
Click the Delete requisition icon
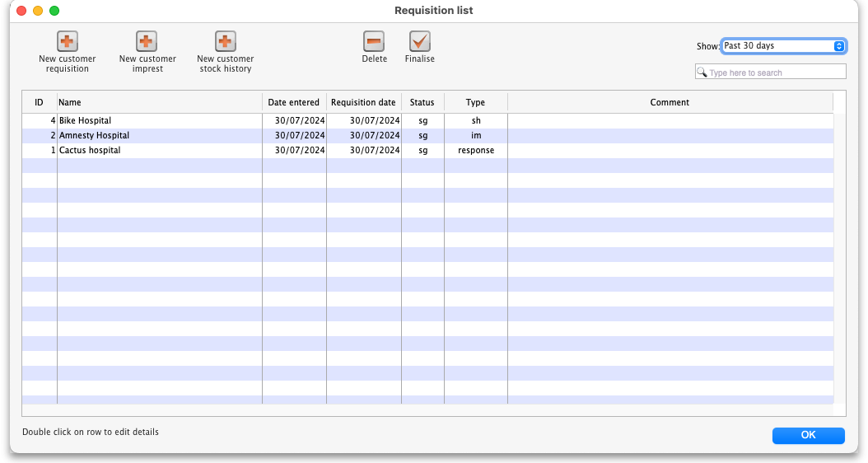374,41
